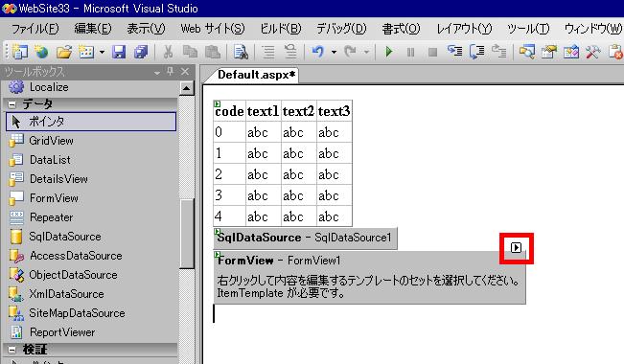Select SiteMapDataSource in the toolbox
The width and height of the screenshot is (624, 364).
coord(67,313)
